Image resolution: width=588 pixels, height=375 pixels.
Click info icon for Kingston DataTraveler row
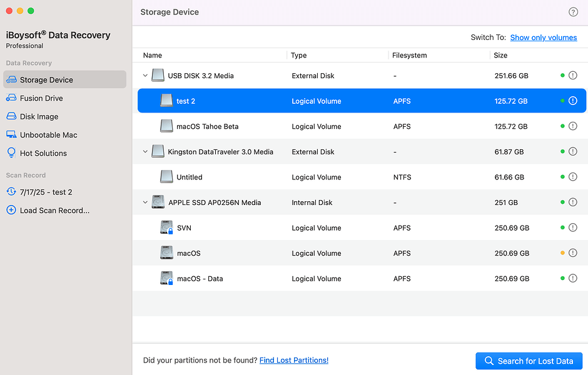(x=572, y=151)
